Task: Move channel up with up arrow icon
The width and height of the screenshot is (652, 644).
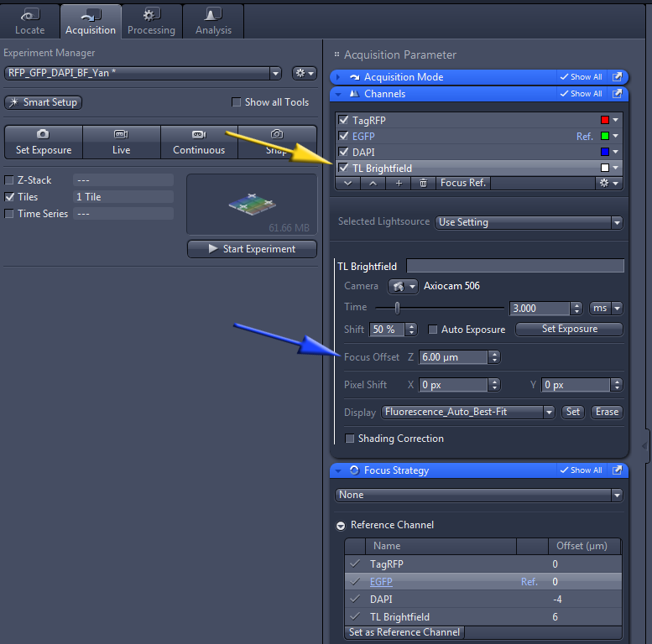Action: pos(373,183)
